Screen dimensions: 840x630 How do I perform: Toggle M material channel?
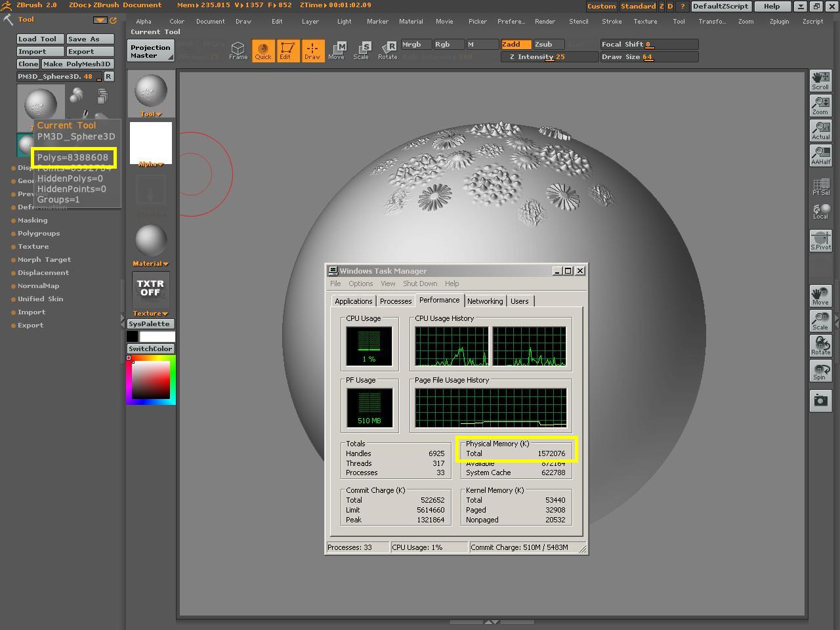pos(482,45)
